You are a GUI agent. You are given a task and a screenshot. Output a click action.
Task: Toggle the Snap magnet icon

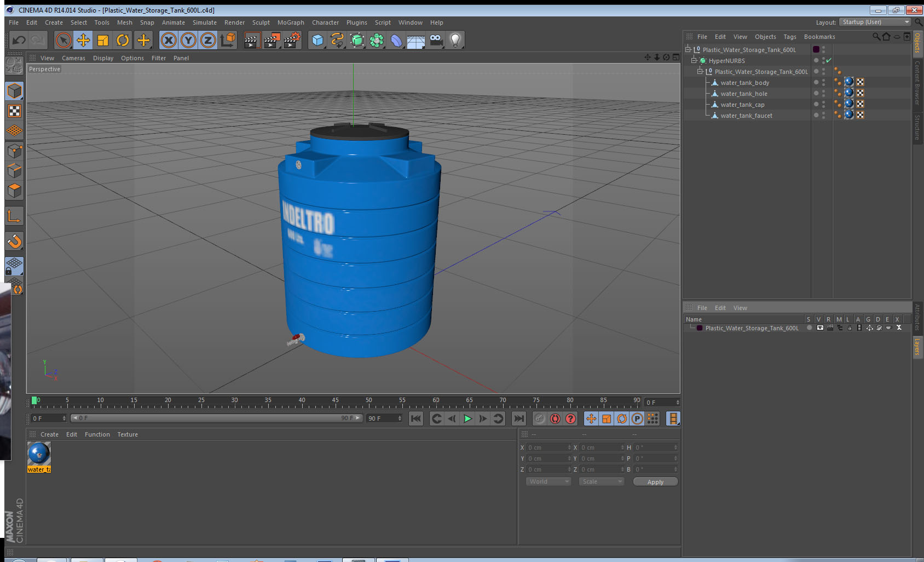tap(14, 241)
